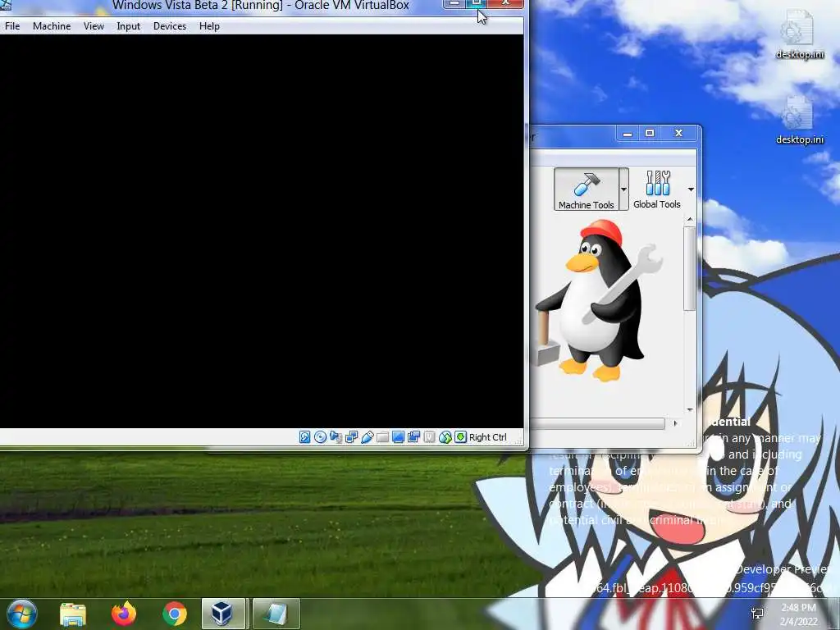Image resolution: width=840 pixels, height=630 pixels.
Task: Select the Machine Tools hammer button
Action: 586,189
